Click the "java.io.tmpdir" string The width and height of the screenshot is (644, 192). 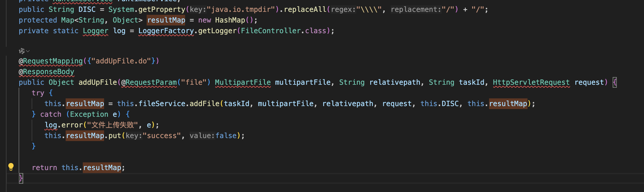click(238, 9)
